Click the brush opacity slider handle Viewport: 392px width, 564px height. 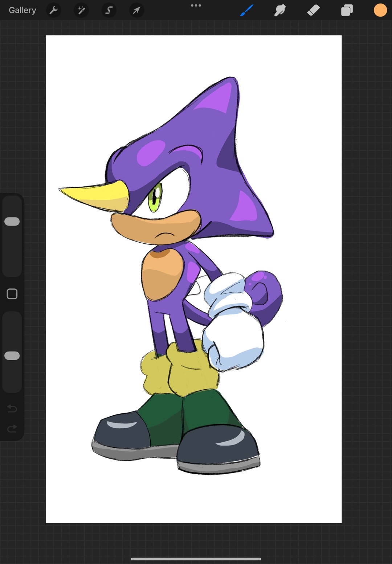coord(12,356)
